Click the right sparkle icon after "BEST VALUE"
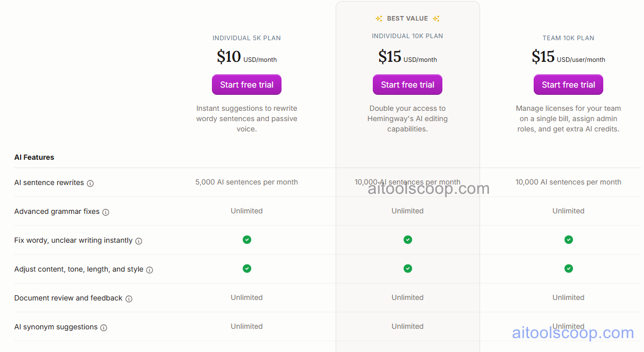The width and height of the screenshot is (644, 352). pyautogui.click(x=436, y=18)
